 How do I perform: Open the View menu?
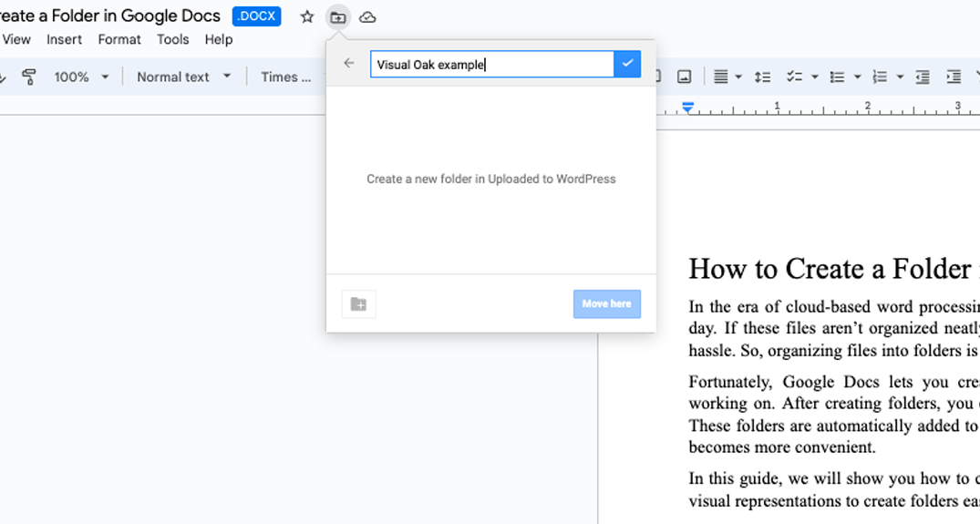coord(16,39)
